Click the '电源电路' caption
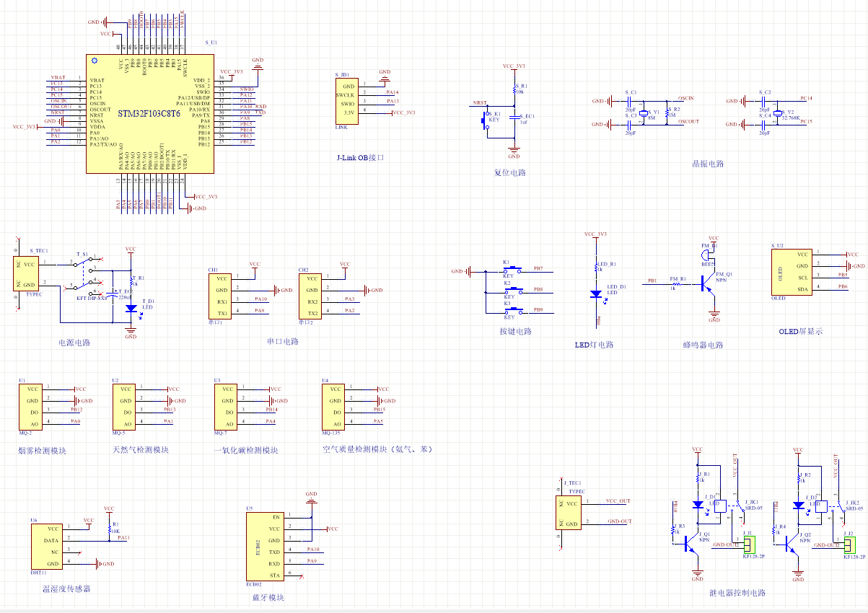 (x=74, y=342)
